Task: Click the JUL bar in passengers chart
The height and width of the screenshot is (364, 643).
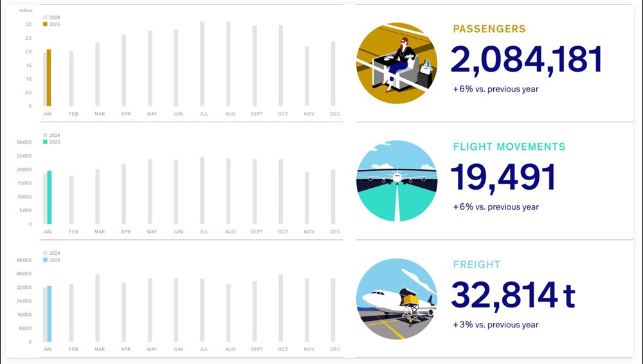Action: point(202,64)
